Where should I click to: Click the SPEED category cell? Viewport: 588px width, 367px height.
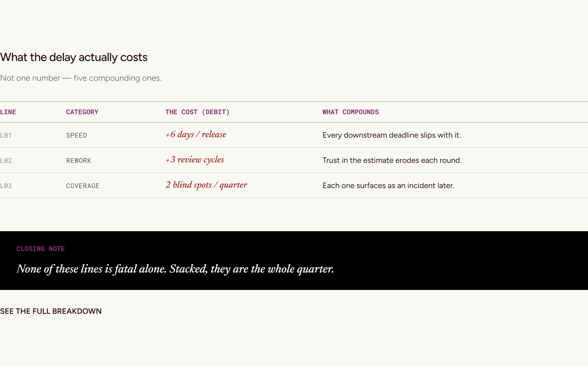tap(76, 135)
